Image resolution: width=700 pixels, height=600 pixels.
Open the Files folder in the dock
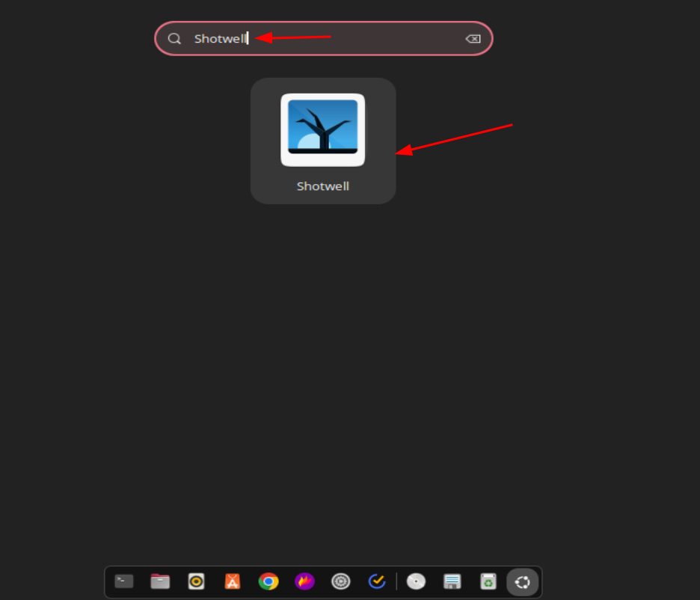160,582
